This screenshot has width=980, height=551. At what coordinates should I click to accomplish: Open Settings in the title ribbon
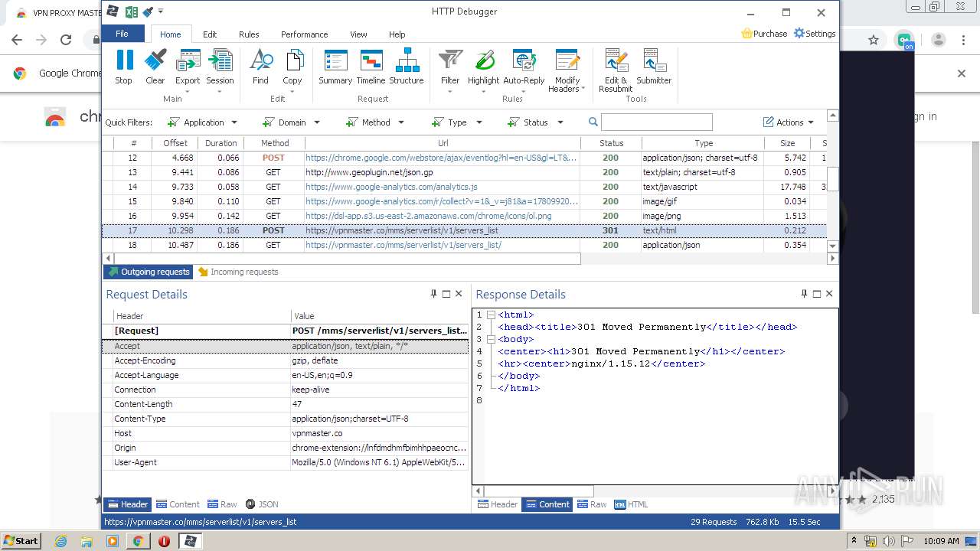pyautogui.click(x=815, y=34)
